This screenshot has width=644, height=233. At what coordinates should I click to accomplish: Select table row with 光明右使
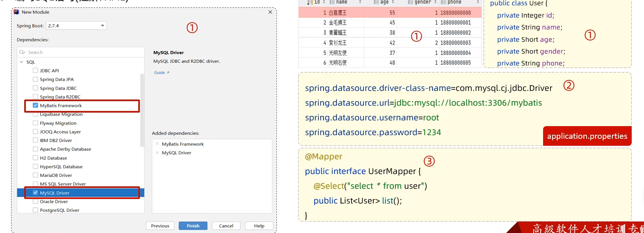[390, 63]
